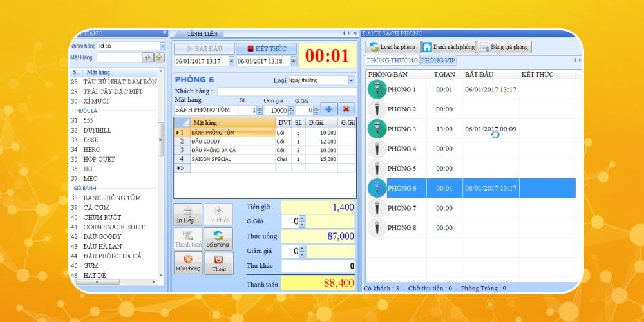The height and width of the screenshot is (322, 644).
Task: Click the G.Giờ spinner arrows
Action: pos(302,222)
